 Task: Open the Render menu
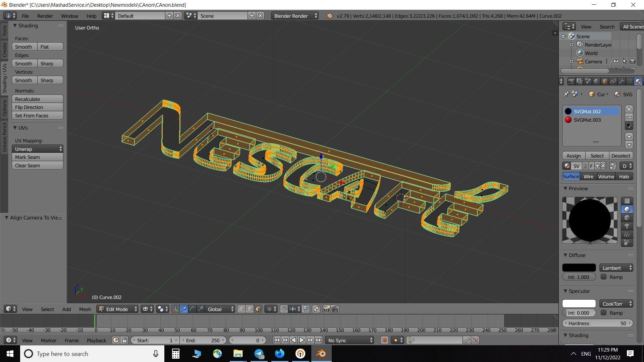(x=45, y=16)
